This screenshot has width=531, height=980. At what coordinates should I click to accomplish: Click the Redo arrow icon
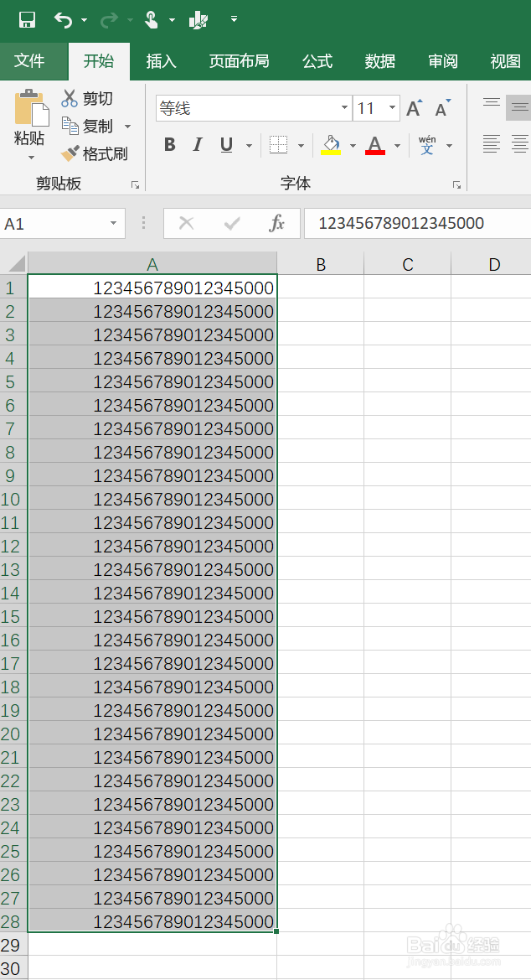(109, 20)
